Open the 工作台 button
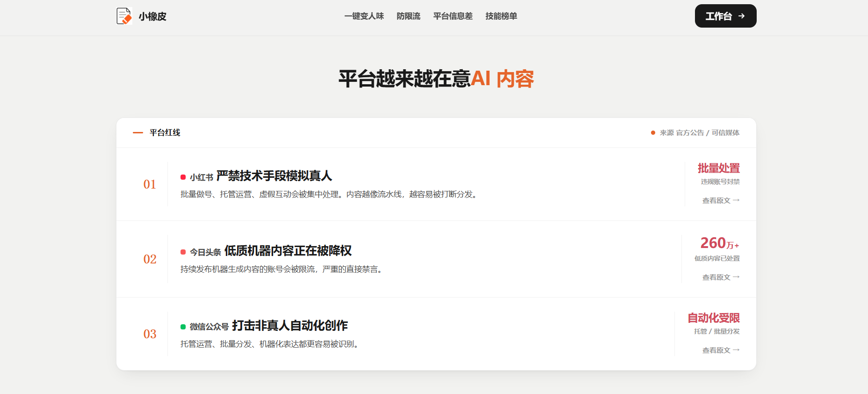Screen dimensions: 868x394 tap(725, 16)
